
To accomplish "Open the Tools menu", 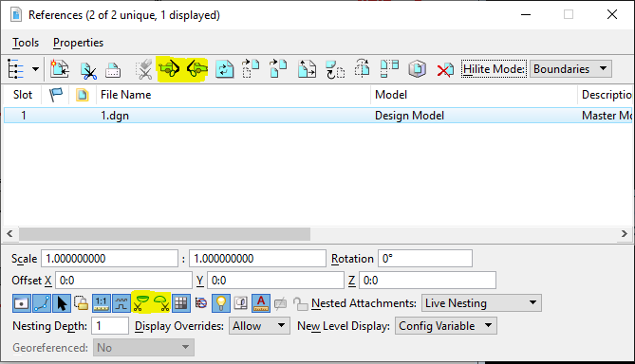I will (26, 43).
